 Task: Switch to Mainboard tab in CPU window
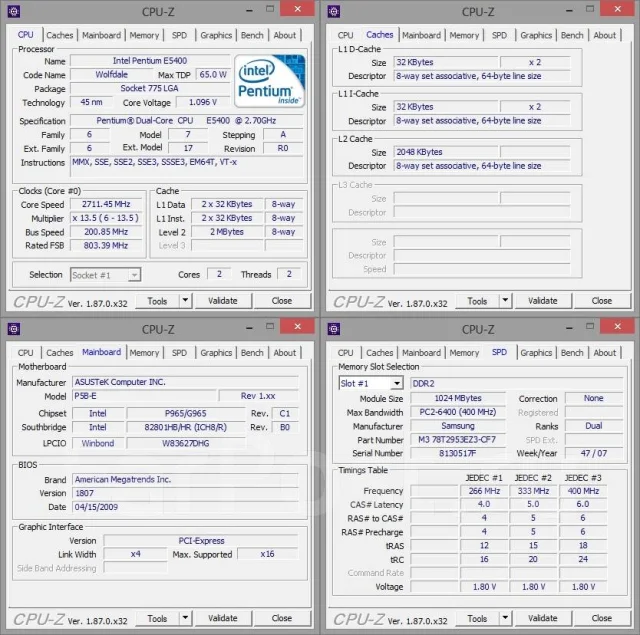[x=102, y=35]
